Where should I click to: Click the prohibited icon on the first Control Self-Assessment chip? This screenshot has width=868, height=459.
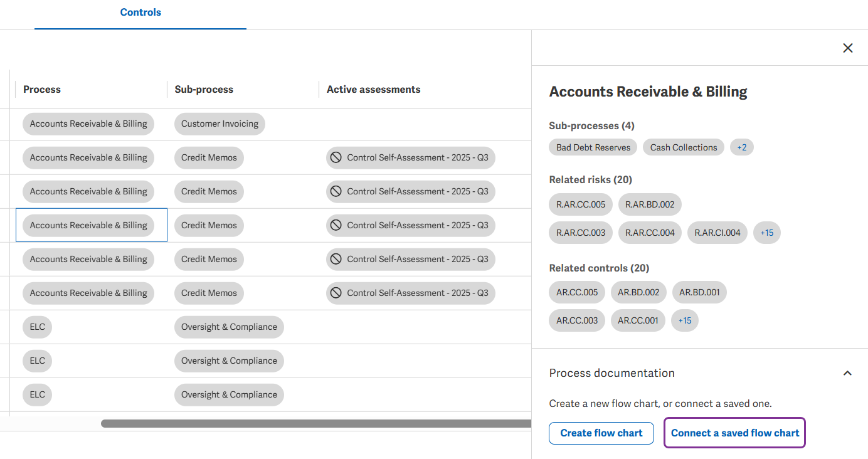(336, 158)
